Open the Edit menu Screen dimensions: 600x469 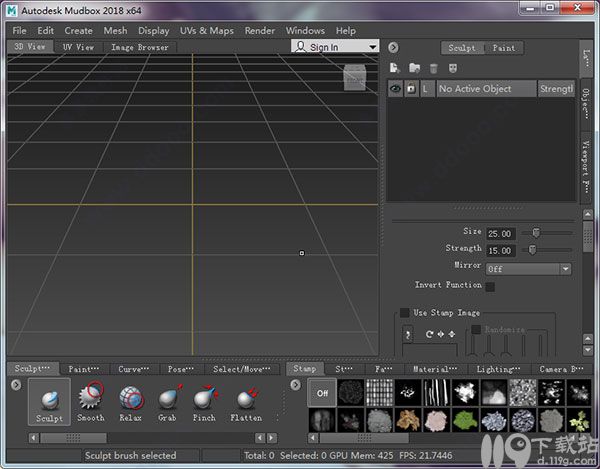46,31
